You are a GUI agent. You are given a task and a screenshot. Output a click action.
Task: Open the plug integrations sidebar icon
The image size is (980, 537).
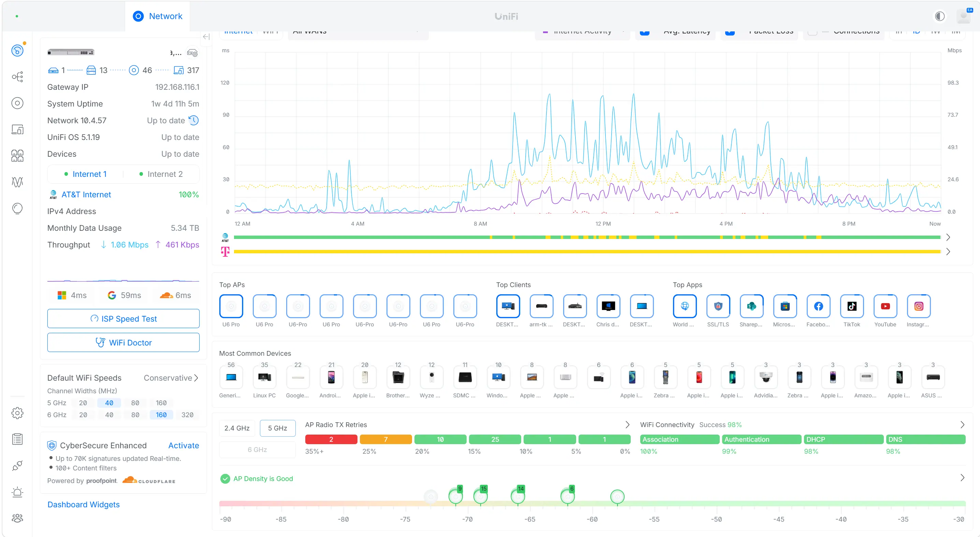pyautogui.click(x=17, y=465)
